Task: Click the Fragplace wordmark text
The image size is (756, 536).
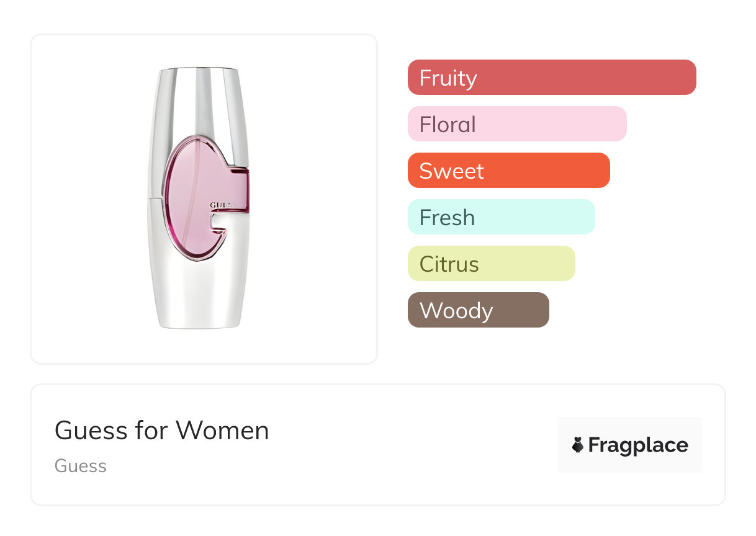Action: click(x=638, y=445)
